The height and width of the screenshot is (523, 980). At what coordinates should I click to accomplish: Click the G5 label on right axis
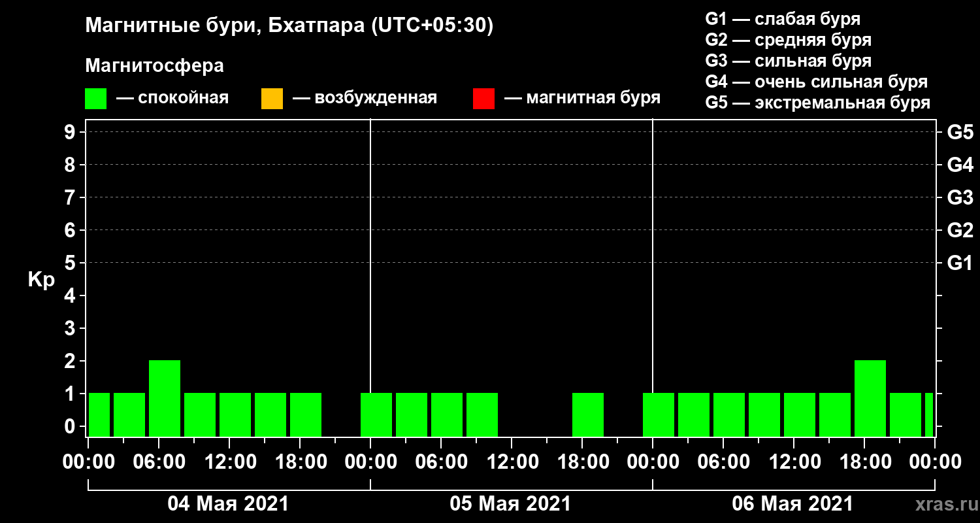pyautogui.click(x=960, y=132)
